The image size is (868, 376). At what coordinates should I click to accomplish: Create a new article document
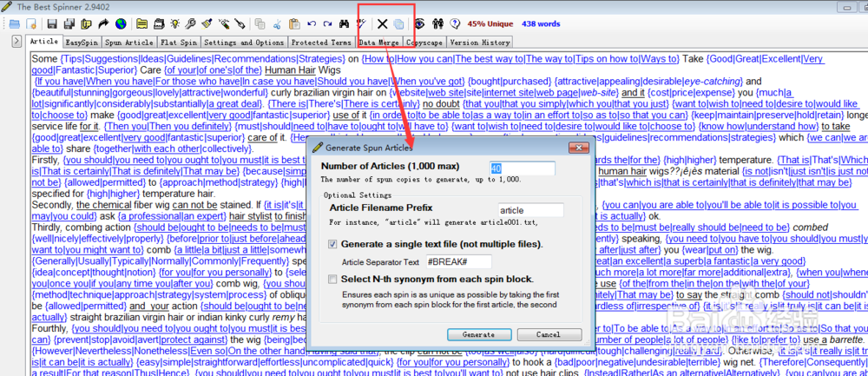tap(31, 23)
